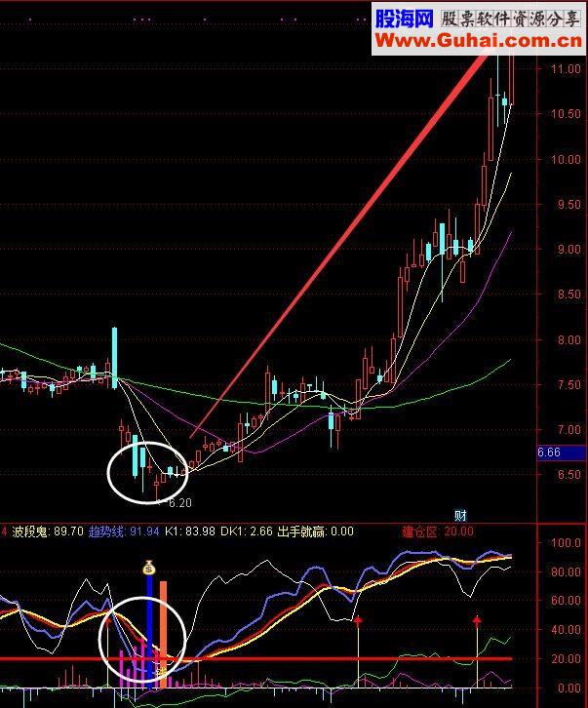The height and width of the screenshot is (708, 588).
Task: Click the 6.20 lowest price label
Action: pos(180,503)
